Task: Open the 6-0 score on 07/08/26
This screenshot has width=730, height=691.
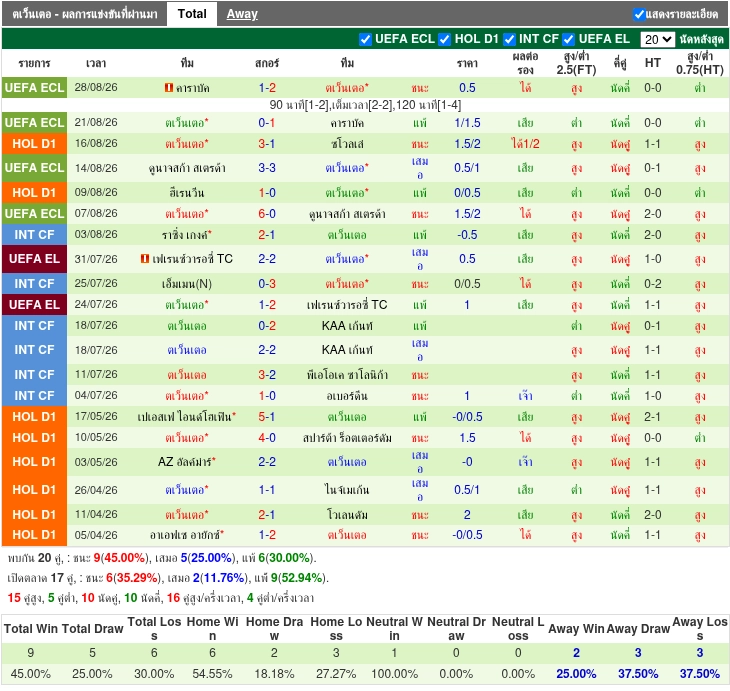Action: tap(267, 214)
